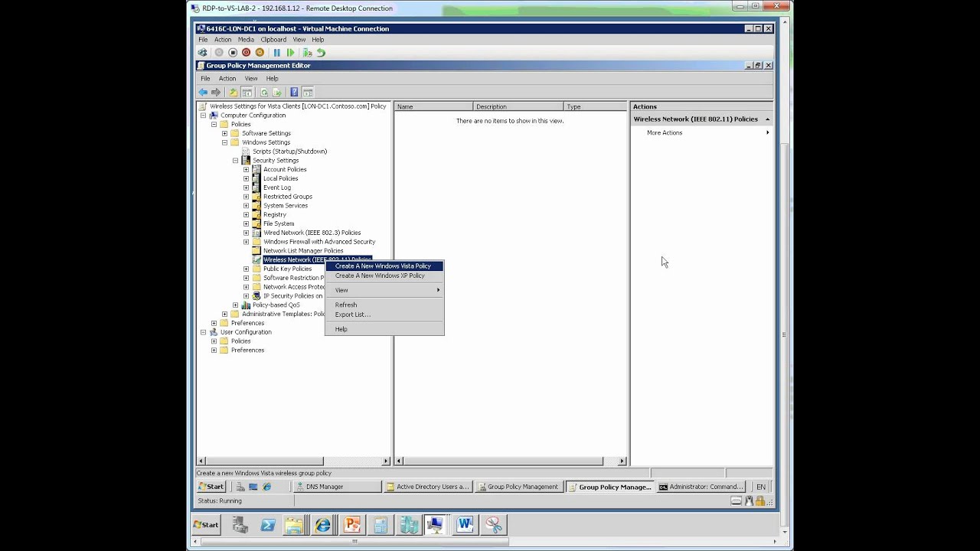Toggle Show/Hide Console Tree toolbar icon
Viewport: 980px width, 551px height.
click(x=247, y=92)
